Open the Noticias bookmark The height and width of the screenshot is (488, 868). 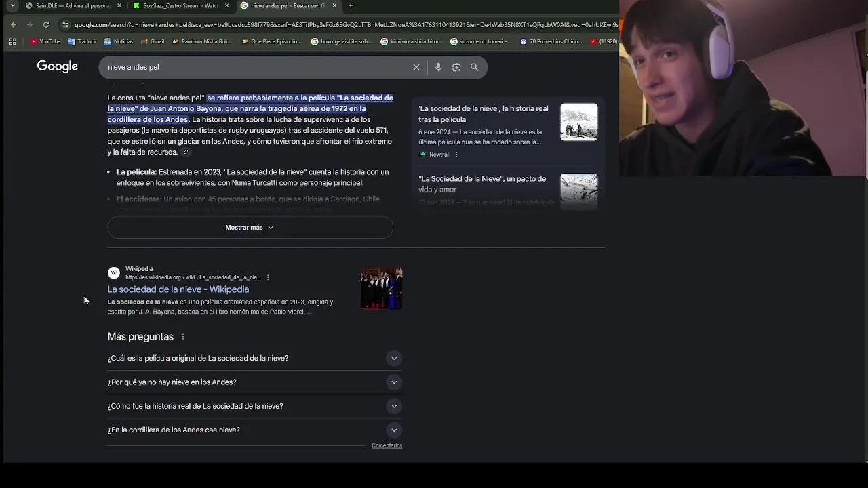click(119, 41)
